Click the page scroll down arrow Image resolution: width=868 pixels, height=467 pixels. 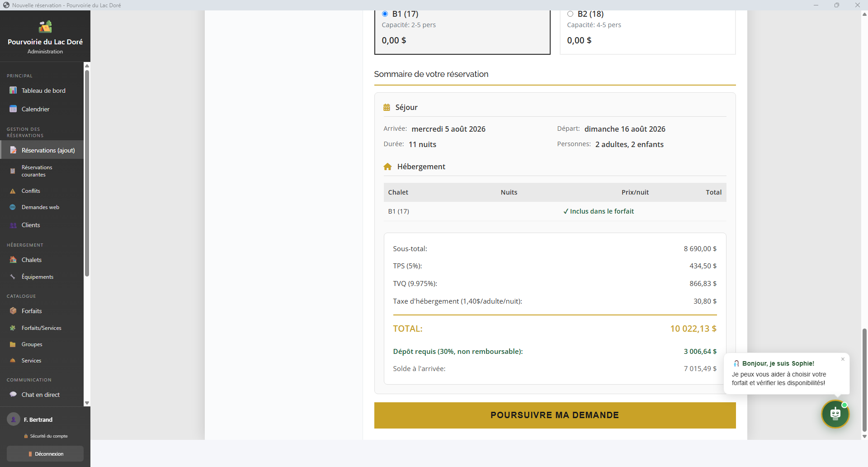[x=864, y=437]
